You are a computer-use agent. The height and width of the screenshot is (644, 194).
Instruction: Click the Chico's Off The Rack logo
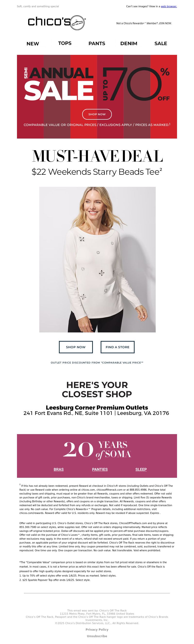point(57,23)
